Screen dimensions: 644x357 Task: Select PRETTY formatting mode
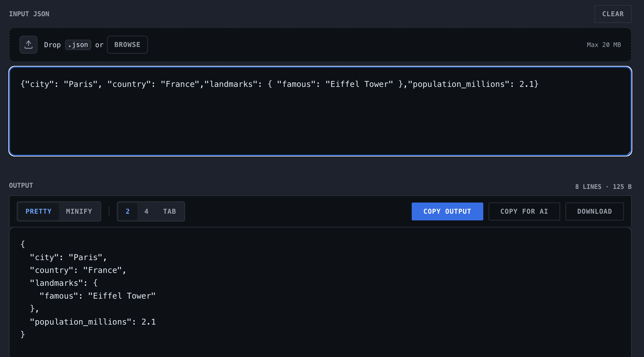coord(38,211)
